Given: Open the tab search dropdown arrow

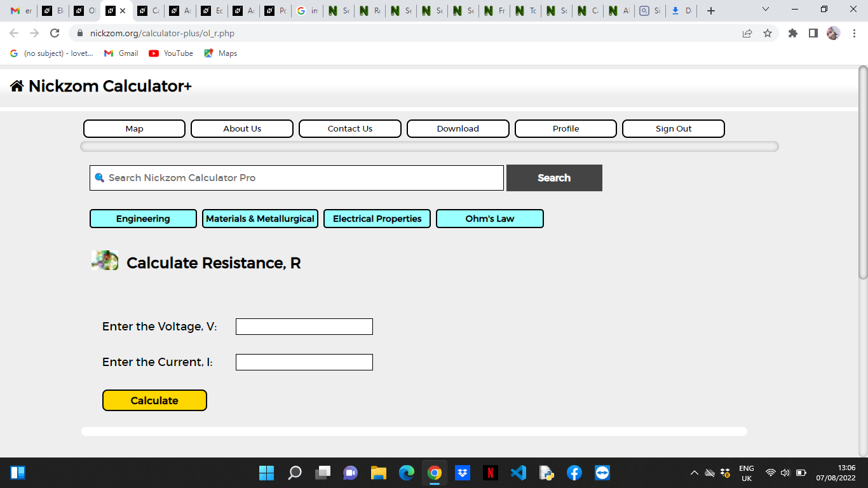Looking at the screenshot, I should [x=766, y=10].
